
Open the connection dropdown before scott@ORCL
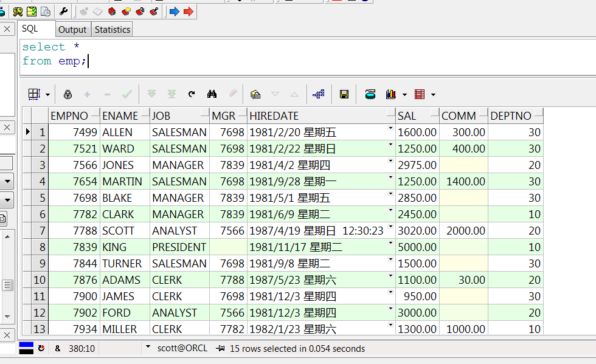148,347
